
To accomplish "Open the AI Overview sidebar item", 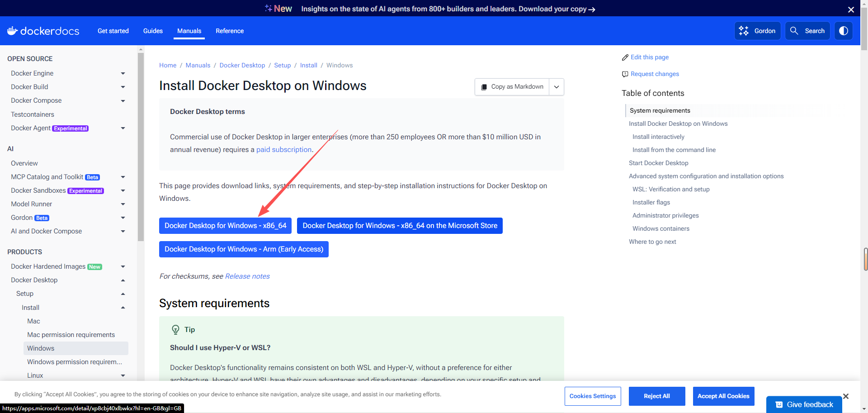I will (24, 163).
